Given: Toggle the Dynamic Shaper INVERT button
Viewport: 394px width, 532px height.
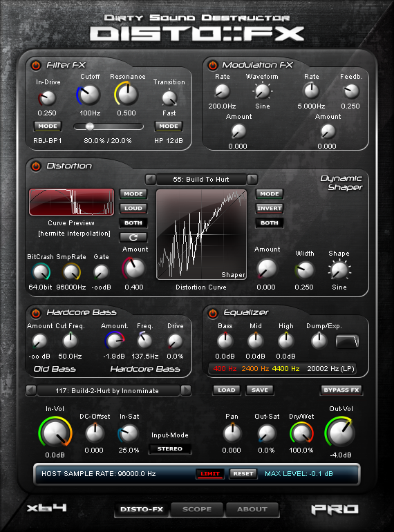Looking at the screenshot, I should (270, 209).
